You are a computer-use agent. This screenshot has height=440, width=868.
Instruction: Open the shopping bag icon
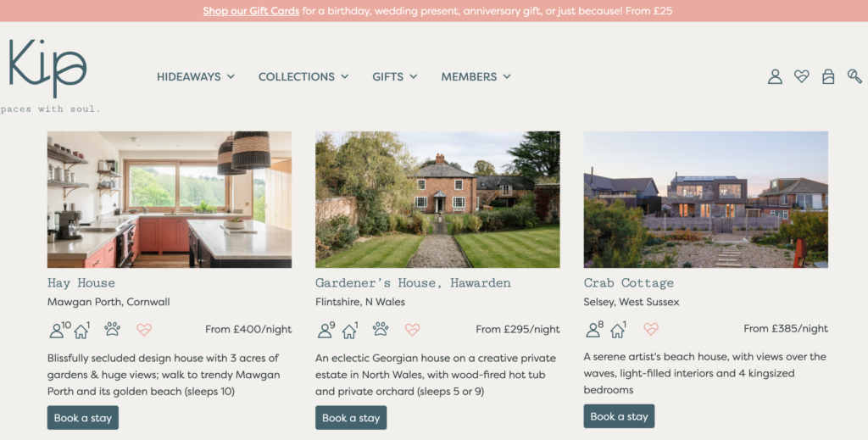click(x=828, y=76)
